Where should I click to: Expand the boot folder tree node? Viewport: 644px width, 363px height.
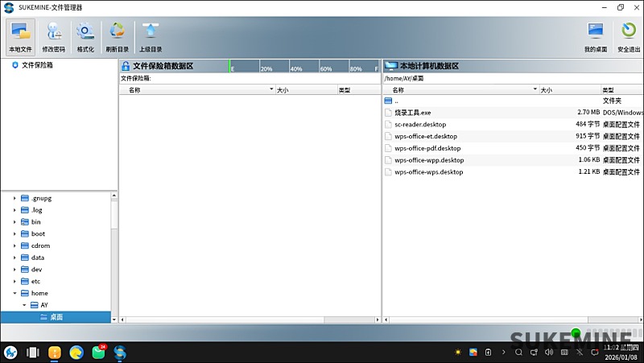tap(14, 234)
